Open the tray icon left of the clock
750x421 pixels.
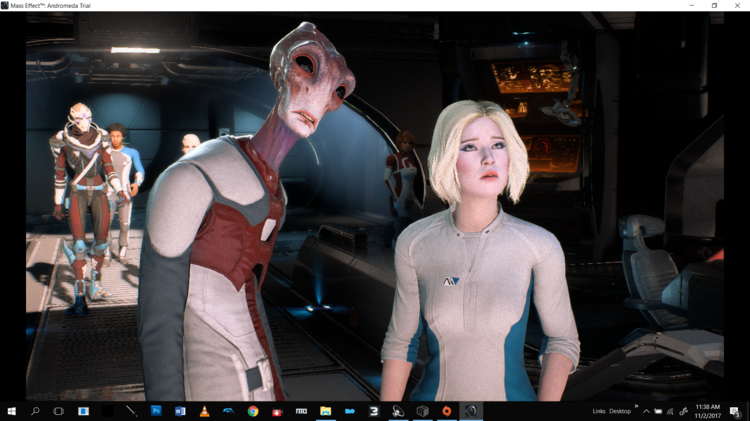pyautogui.click(x=684, y=411)
